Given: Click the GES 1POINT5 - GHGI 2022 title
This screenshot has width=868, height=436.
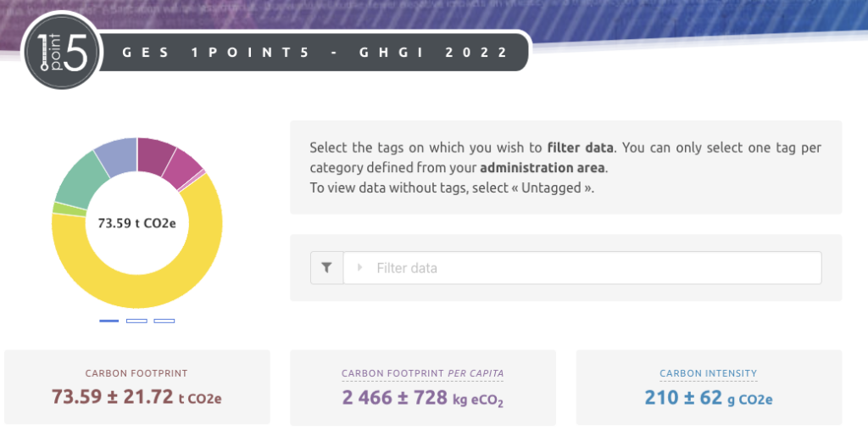Looking at the screenshot, I should coord(315,53).
